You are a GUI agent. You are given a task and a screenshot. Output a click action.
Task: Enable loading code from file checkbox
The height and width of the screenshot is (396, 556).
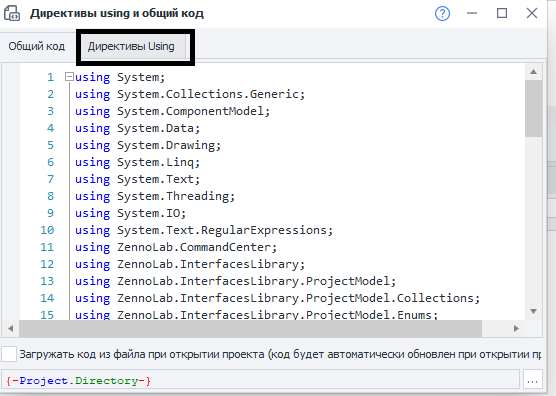[x=9, y=354]
